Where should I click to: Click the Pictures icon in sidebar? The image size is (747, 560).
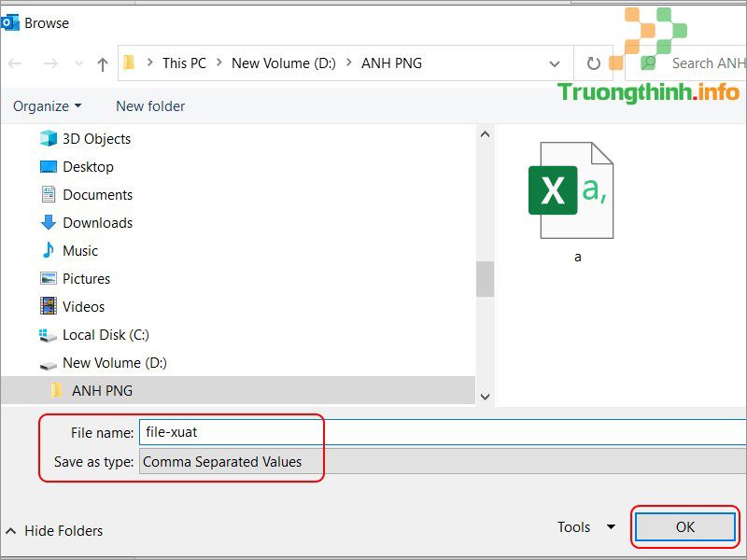coord(49,278)
